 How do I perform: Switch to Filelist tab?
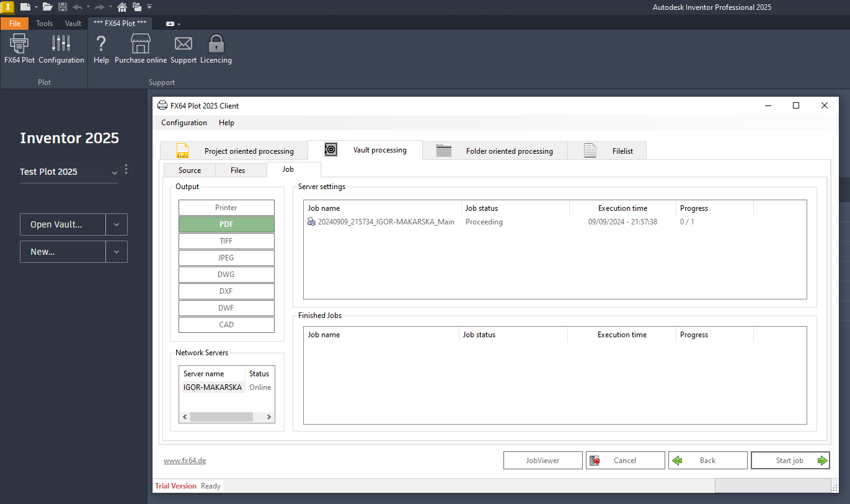pyautogui.click(x=607, y=151)
